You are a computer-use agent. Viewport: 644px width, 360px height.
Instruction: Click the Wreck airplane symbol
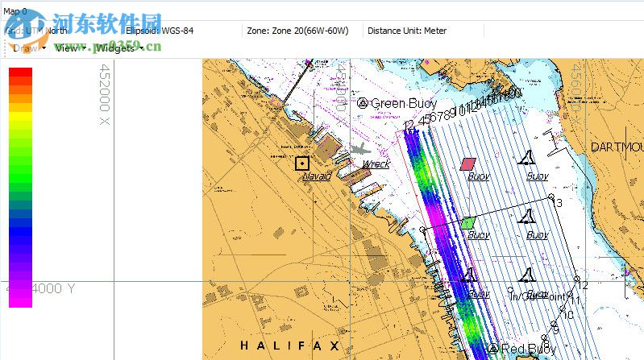[x=360, y=150]
